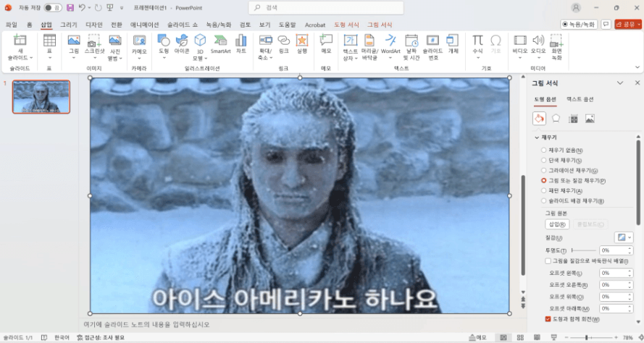Expand the ribbon display options arrow

pyautogui.click(x=637, y=67)
